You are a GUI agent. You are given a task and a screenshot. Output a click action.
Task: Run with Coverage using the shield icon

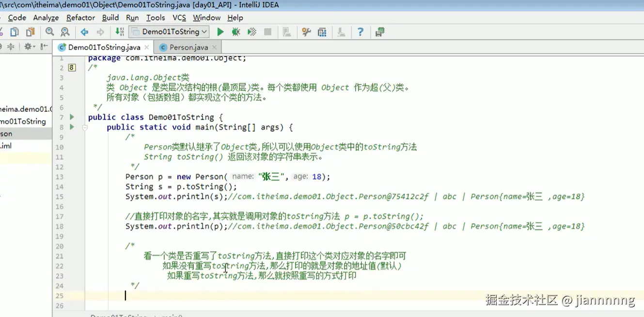251,31
